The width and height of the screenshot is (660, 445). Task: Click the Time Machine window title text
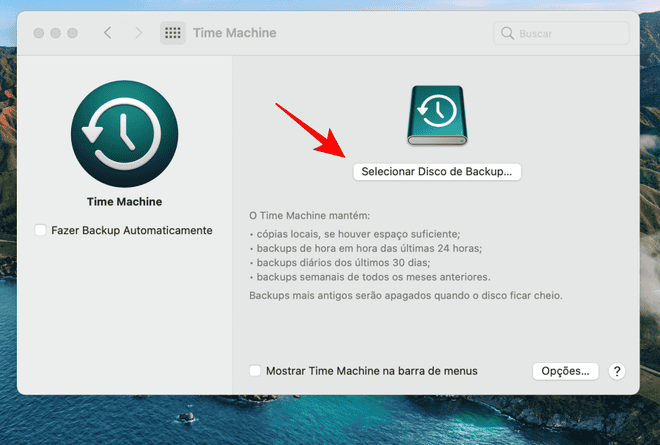(x=234, y=33)
